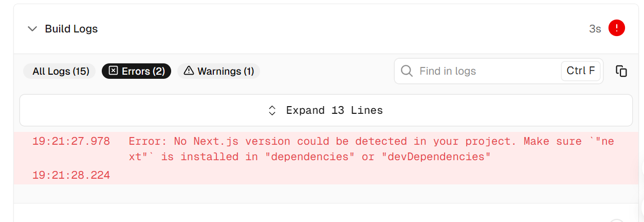Click the red error status icon
This screenshot has width=644, height=222.
coord(616,28)
